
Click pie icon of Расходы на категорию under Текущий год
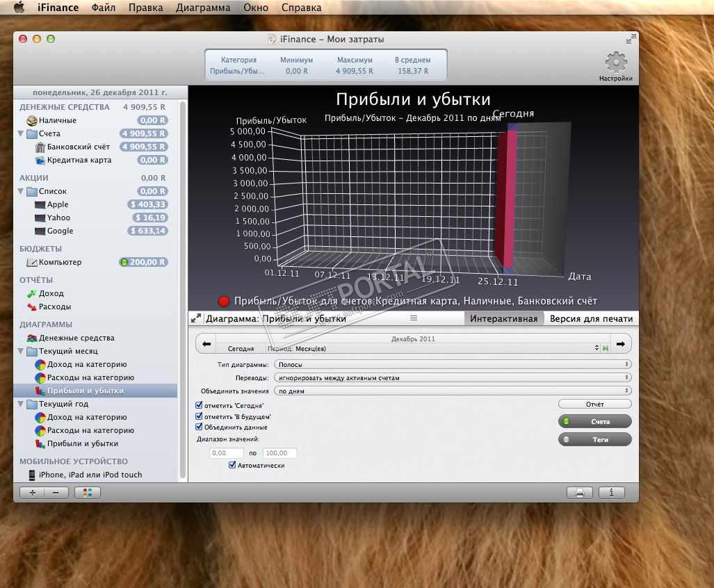(x=40, y=430)
